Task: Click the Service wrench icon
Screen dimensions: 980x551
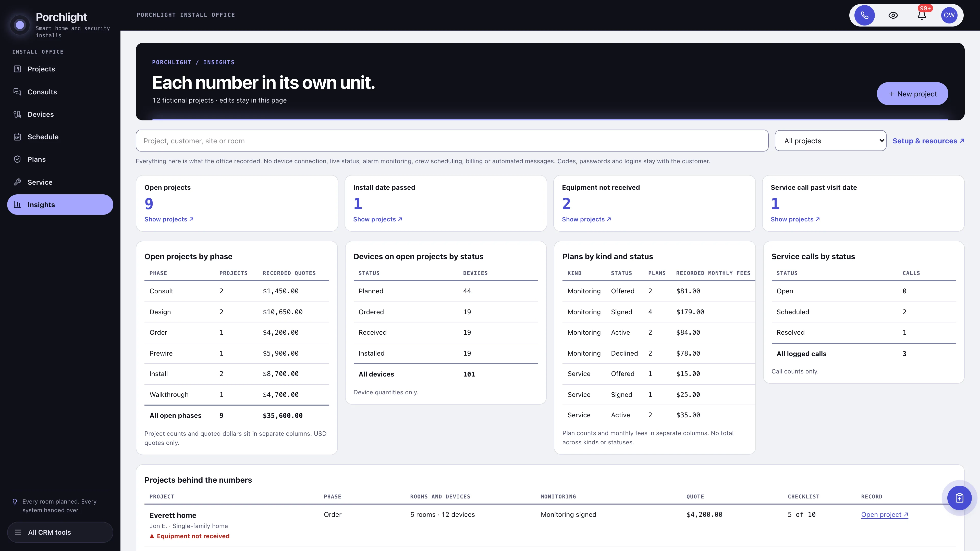Action: pos(17,182)
